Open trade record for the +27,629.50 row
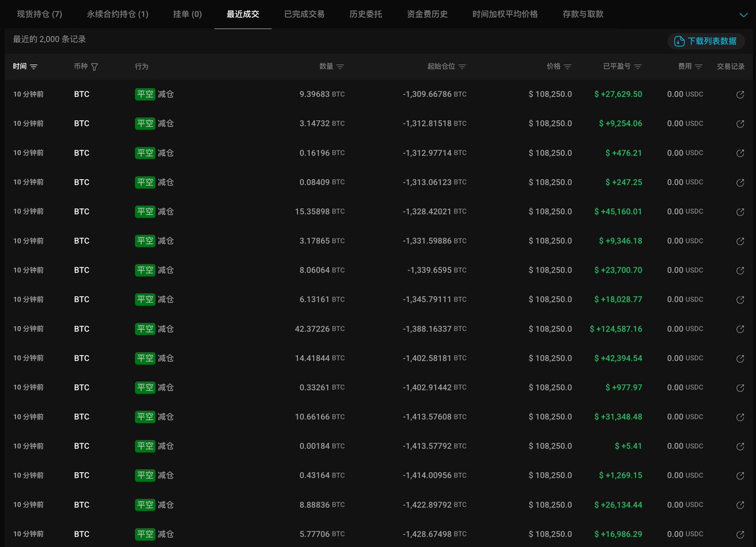Viewport: 756px width, 547px height. (x=740, y=94)
